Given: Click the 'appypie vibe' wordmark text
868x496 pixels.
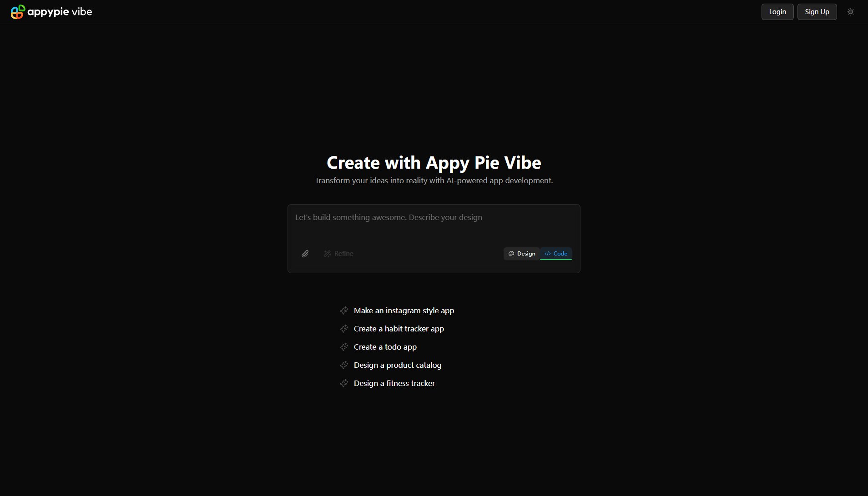Looking at the screenshot, I should (60, 12).
